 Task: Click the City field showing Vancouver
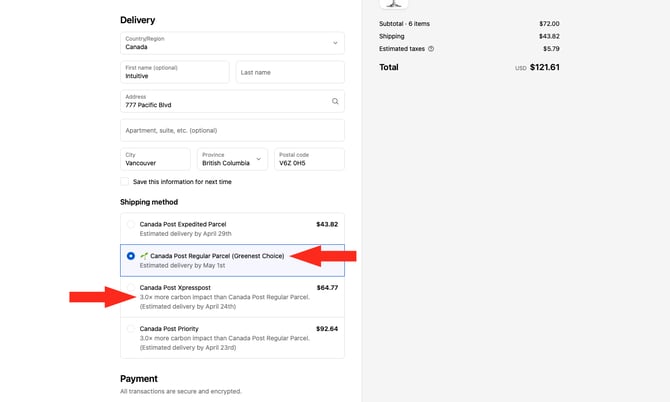[155, 159]
